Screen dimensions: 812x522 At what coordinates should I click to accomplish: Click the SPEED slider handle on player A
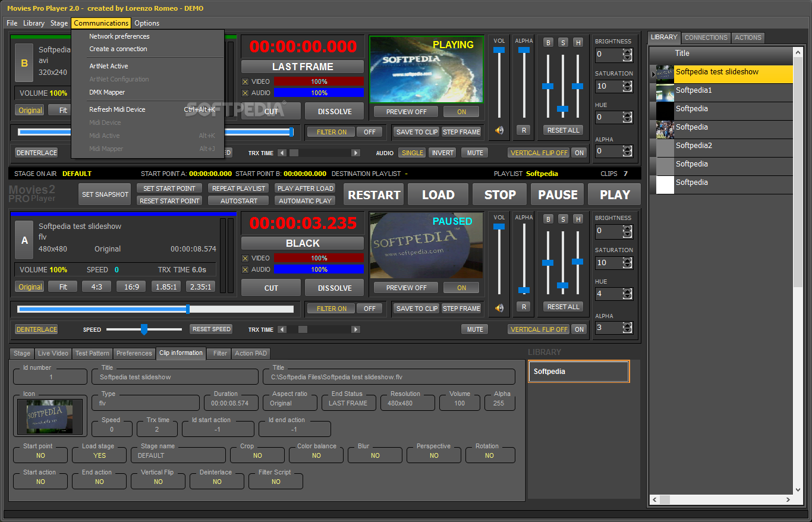pos(144,329)
